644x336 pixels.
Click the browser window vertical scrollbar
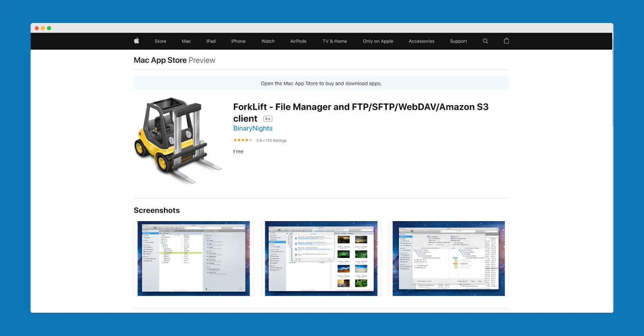point(612,83)
